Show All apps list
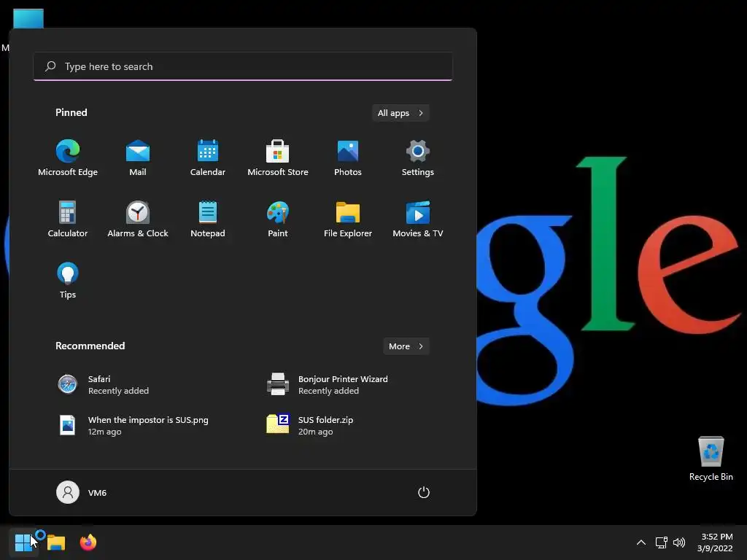747x560 pixels. coord(400,113)
